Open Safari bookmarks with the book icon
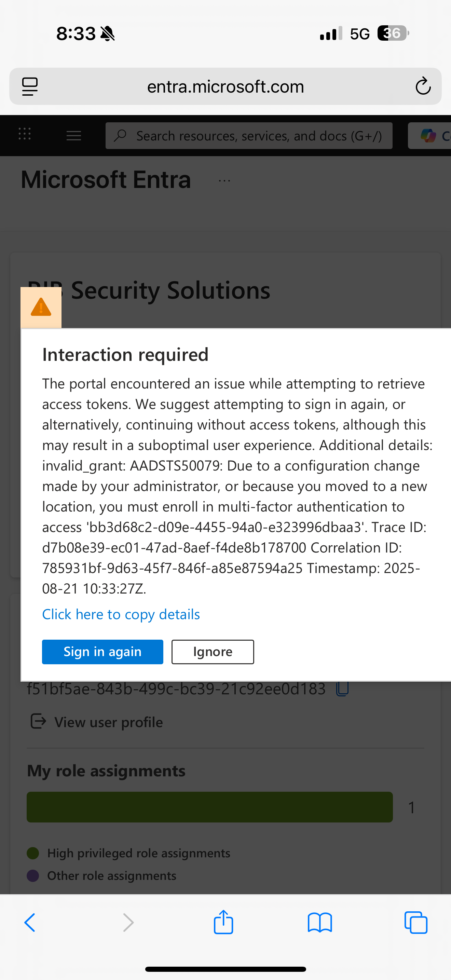 320,923
